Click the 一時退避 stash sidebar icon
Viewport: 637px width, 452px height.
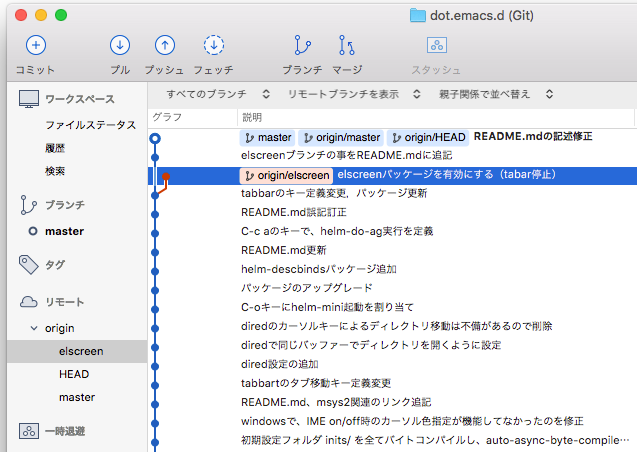(x=29, y=431)
